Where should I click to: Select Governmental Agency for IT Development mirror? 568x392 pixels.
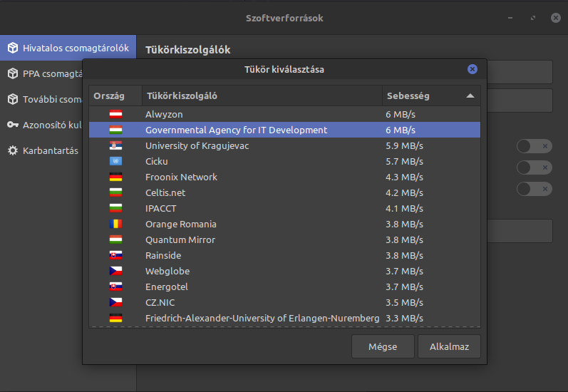pyautogui.click(x=285, y=130)
